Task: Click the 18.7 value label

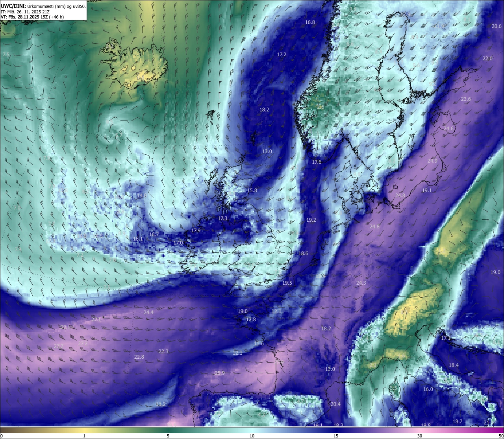Action: [x=458, y=422]
